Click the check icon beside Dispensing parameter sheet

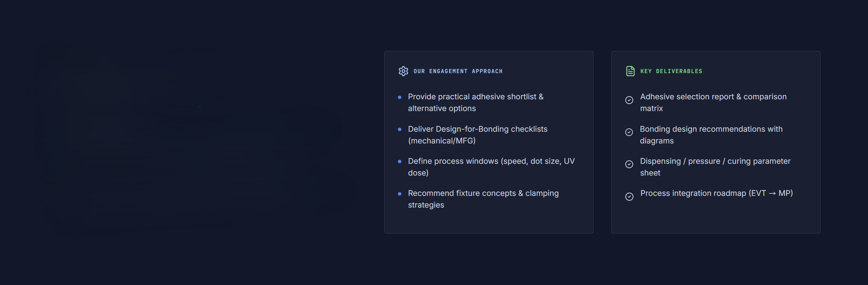(629, 164)
